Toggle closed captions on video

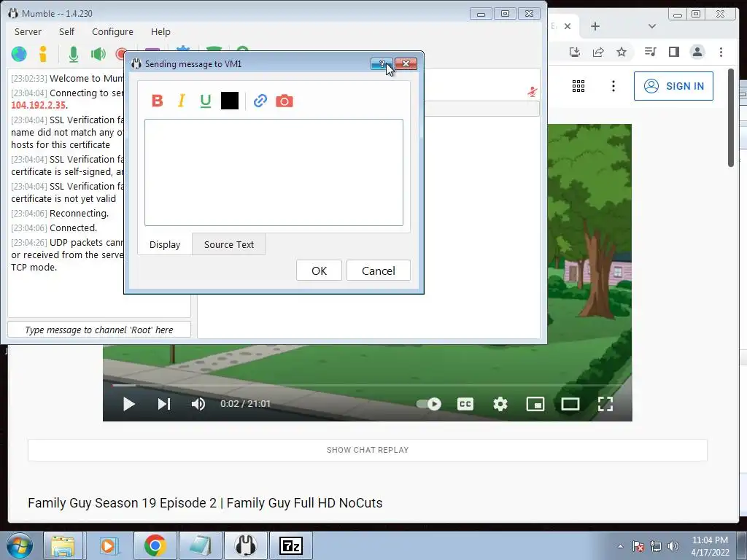point(465,404)
